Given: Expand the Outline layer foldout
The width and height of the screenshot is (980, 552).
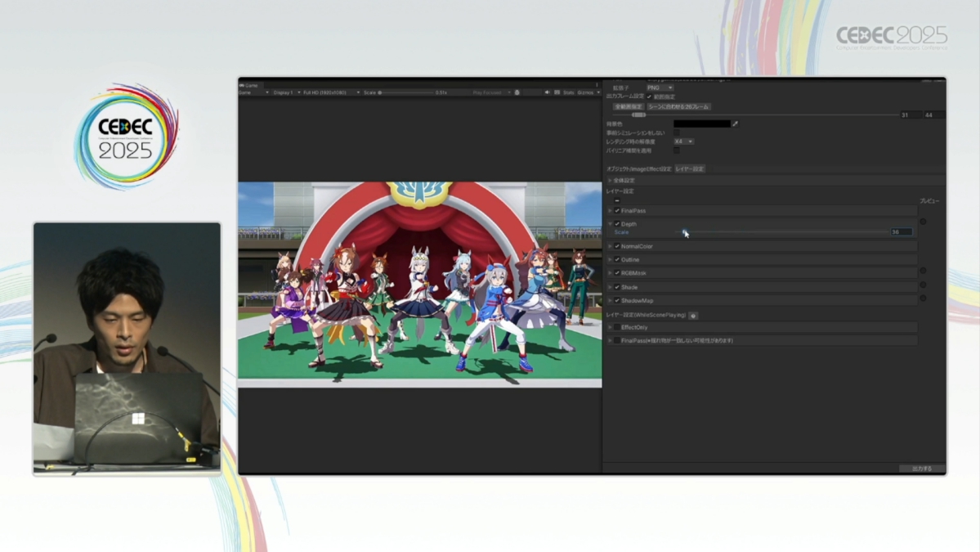Looking at the screenshot, I should point(610,259).
